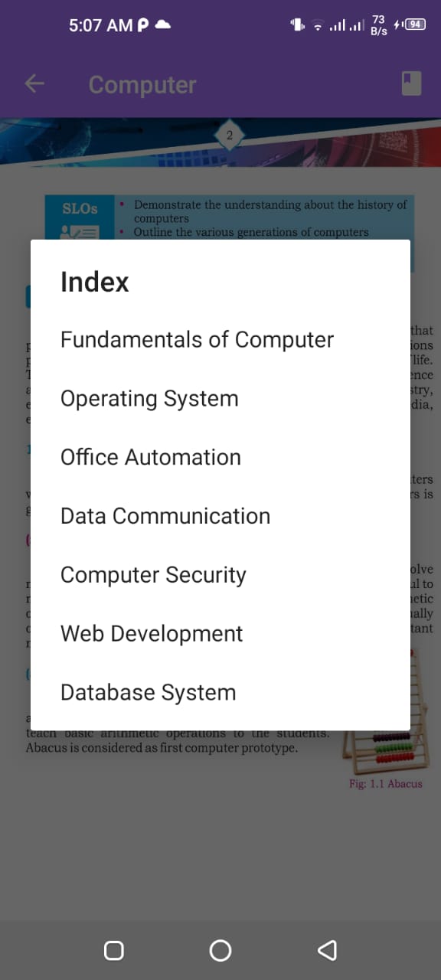Click the Computer title in app bar
The height and width of the screenshot is (980, 441).
click(142, 84)
